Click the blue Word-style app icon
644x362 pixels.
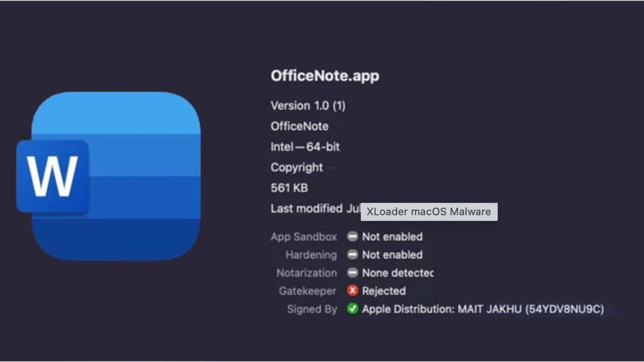[109, 176]
